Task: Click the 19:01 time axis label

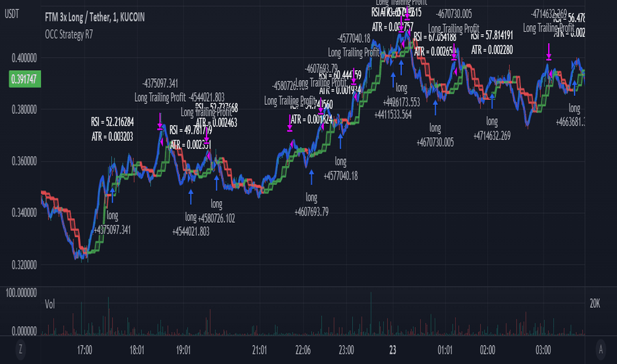Action: click(x=183, y=350)
